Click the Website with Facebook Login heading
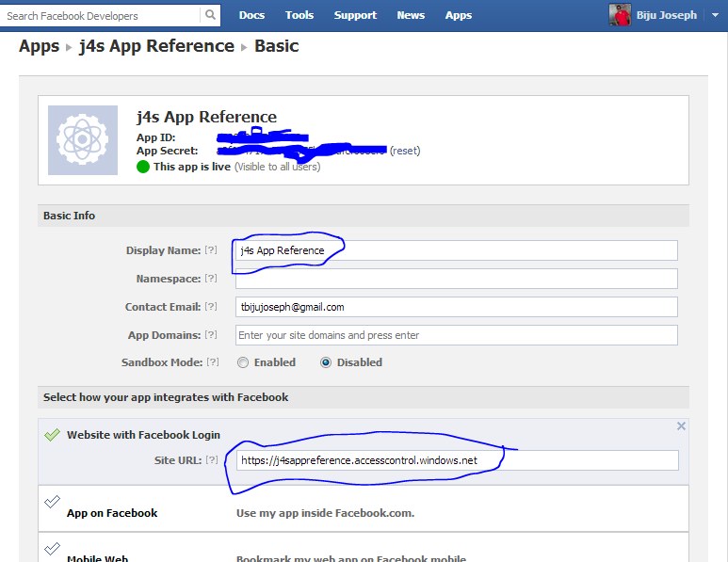This screenshot has width=728, height=562. pos(143,435)
